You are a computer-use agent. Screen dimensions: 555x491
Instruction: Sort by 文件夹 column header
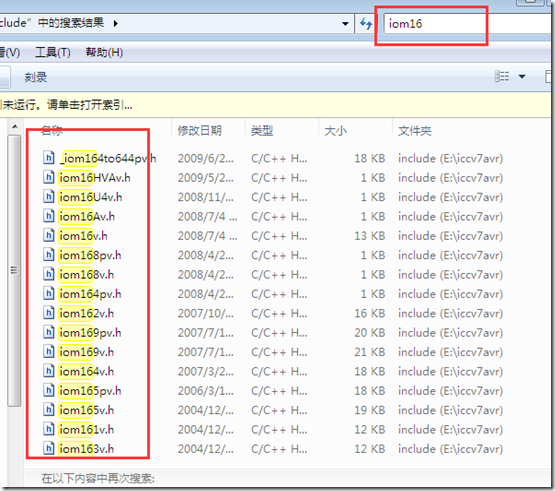tap(414, 131)
